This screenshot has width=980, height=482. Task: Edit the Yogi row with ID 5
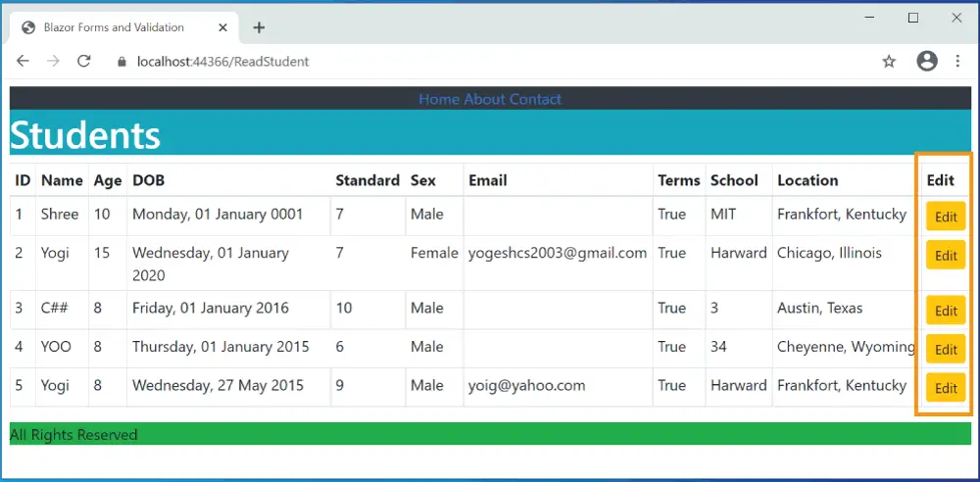tap(946, 388)
